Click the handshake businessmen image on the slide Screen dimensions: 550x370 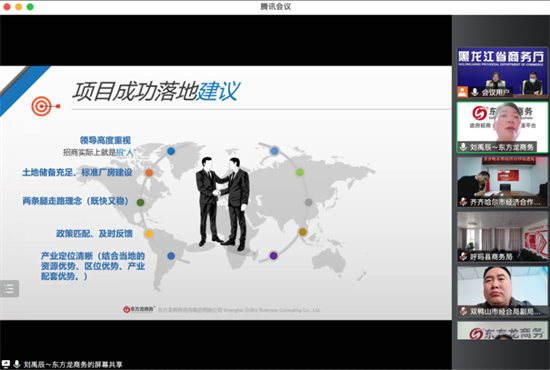tap(222, 203)
